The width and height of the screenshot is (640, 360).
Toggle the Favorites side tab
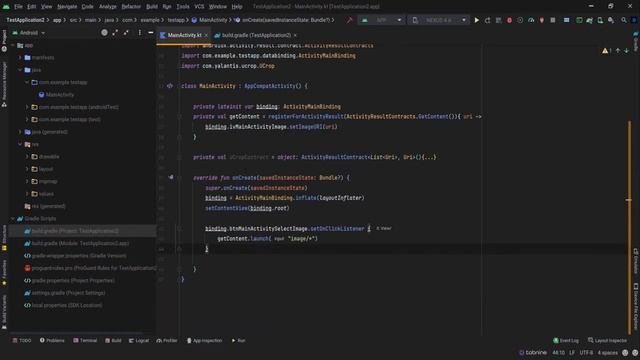click(4, 273)
